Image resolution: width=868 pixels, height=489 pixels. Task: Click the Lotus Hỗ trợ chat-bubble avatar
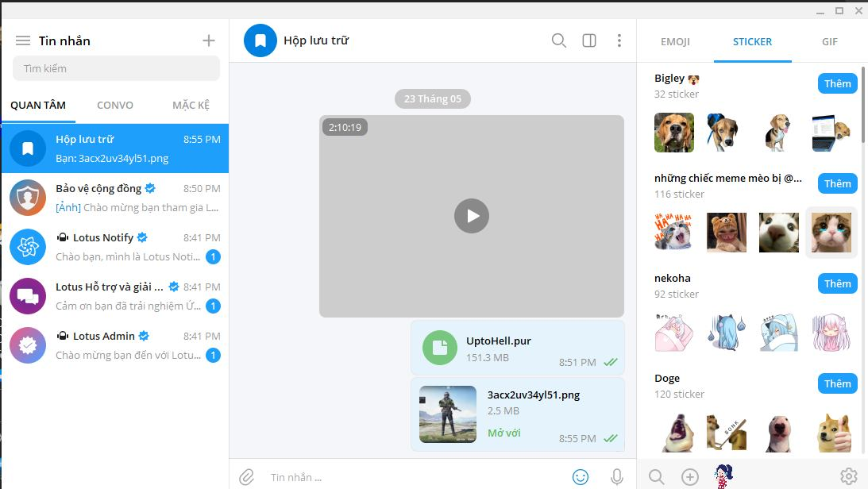coord(28,296)
